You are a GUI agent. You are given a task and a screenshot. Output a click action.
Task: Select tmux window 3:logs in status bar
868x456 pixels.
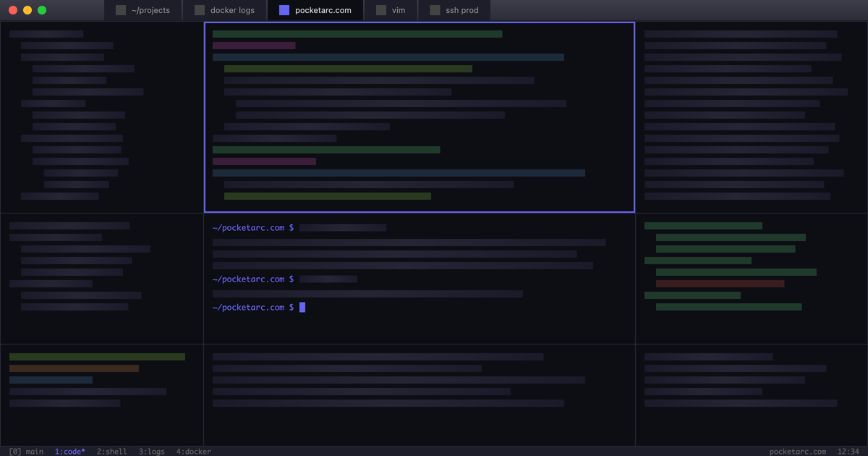(x=152, y=452)
